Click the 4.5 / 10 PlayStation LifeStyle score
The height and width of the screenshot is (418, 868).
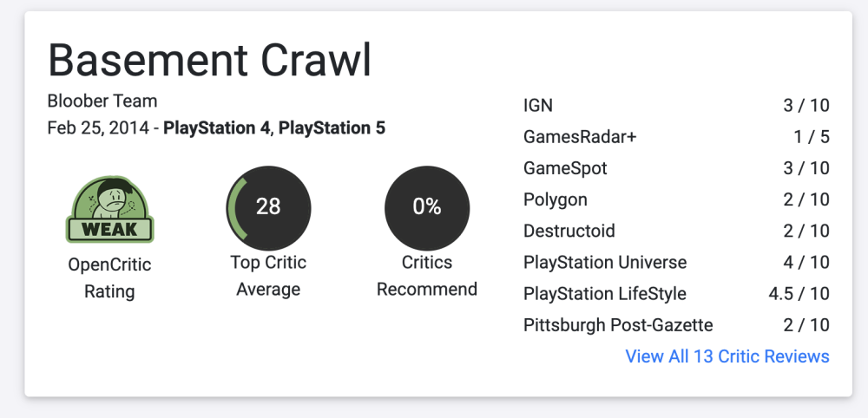click(799, 294)
